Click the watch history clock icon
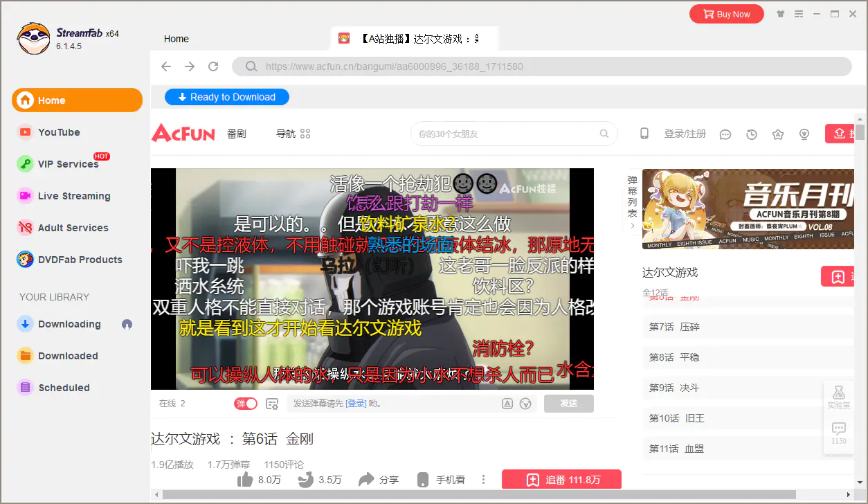Viewport: 868px width, 504px height. click(x=752, y=134)
